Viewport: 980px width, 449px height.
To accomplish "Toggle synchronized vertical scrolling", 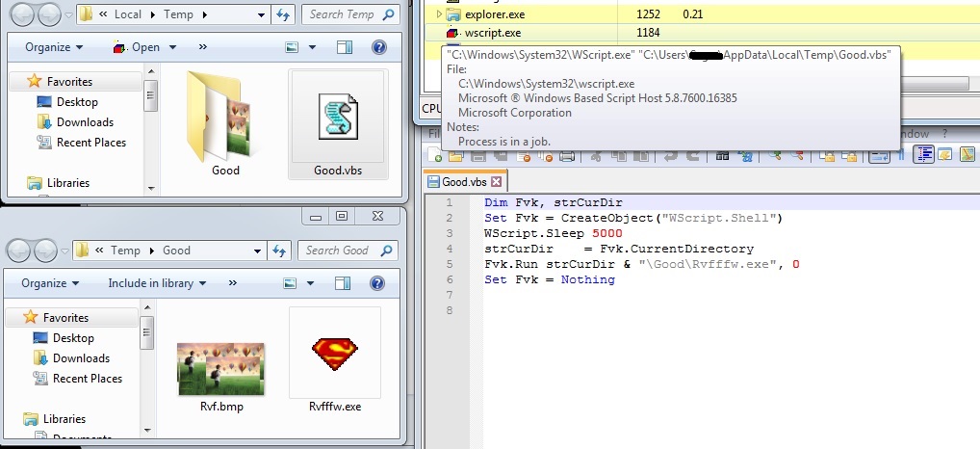I will (x=826, y=156).
